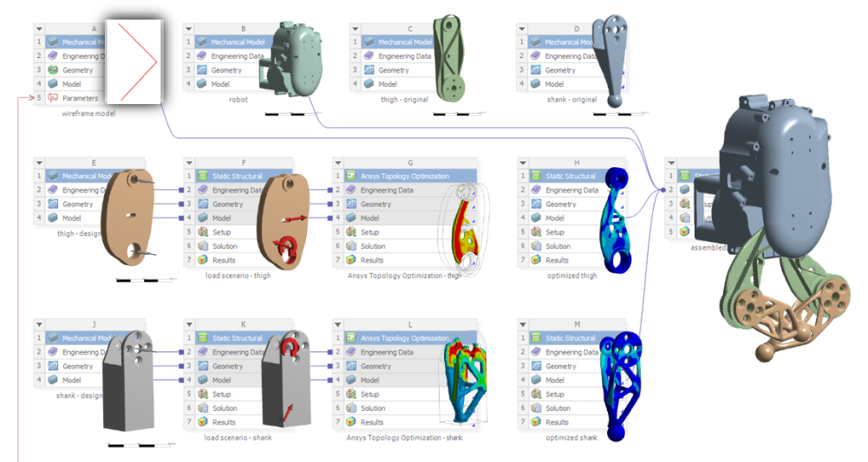Click Model icon in shank - original system D
The image size is (868, 462).
tap(535, 84)
